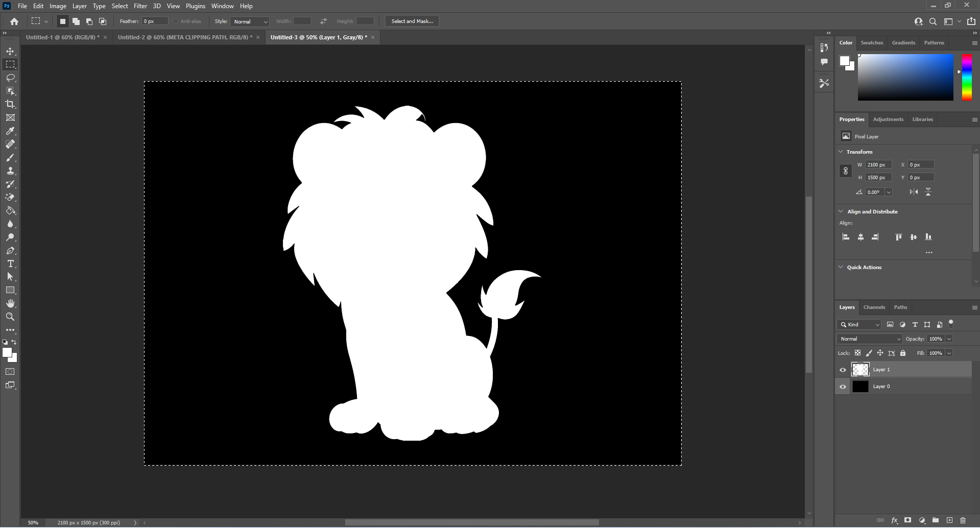Viewport: 980px width, 528px height.
Task: Open the blend mode dropdown showing Normal
Action: point(869,339)
